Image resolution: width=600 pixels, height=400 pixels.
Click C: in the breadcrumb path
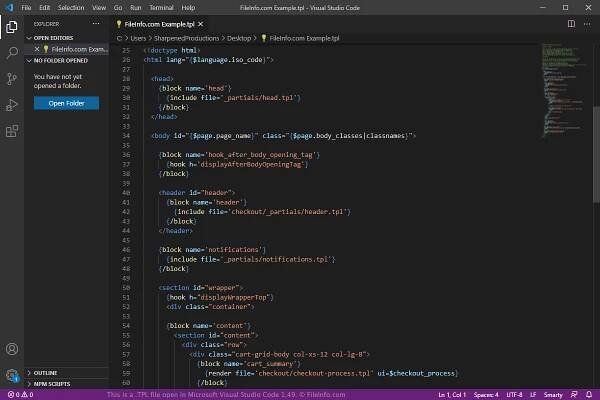point(119,38)
